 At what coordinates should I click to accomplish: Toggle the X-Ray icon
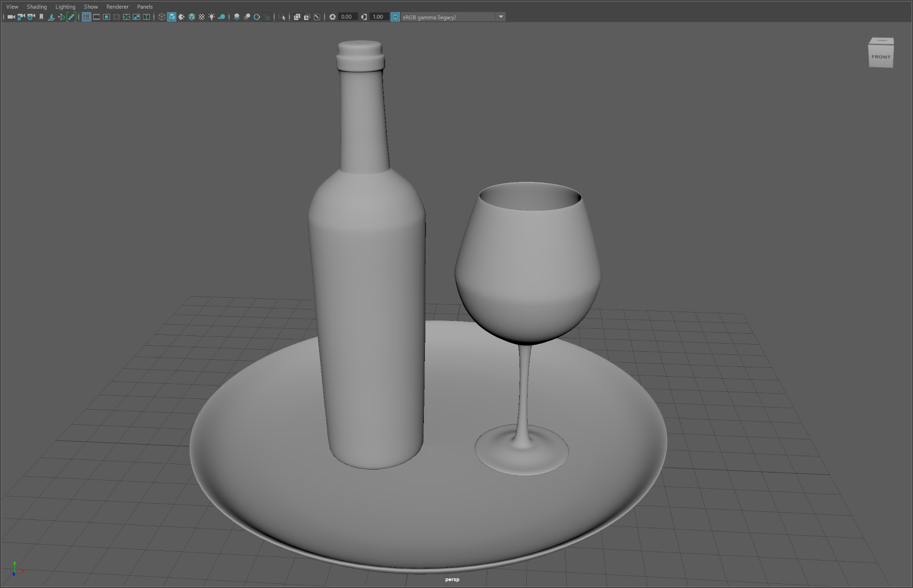(x=297, y=17)
